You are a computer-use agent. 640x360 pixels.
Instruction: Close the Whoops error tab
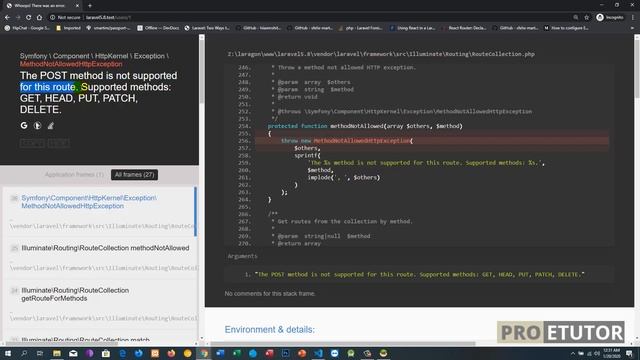[x=78, y=6]
